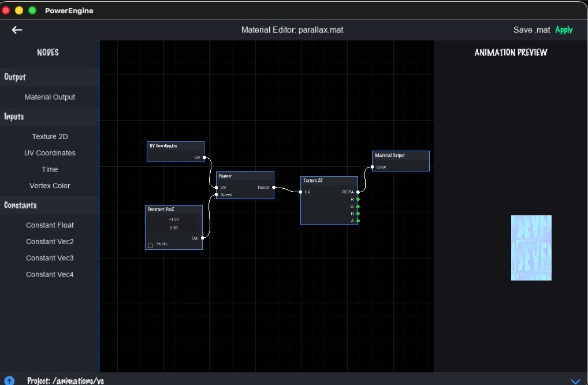Click the RGBA output port of Texture 2D node
The height and width of the screenshot is (385, 588).
tap(358, 192)
